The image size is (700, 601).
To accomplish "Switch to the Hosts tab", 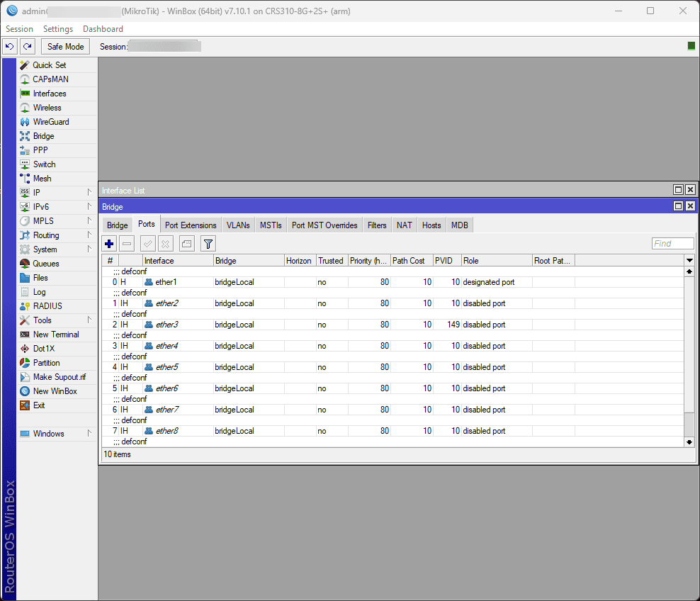I will coord(431,225).
